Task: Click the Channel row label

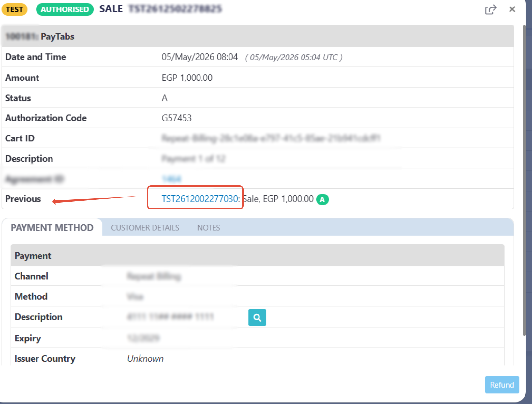Action: pyautogui.click(x=31, y=276)
